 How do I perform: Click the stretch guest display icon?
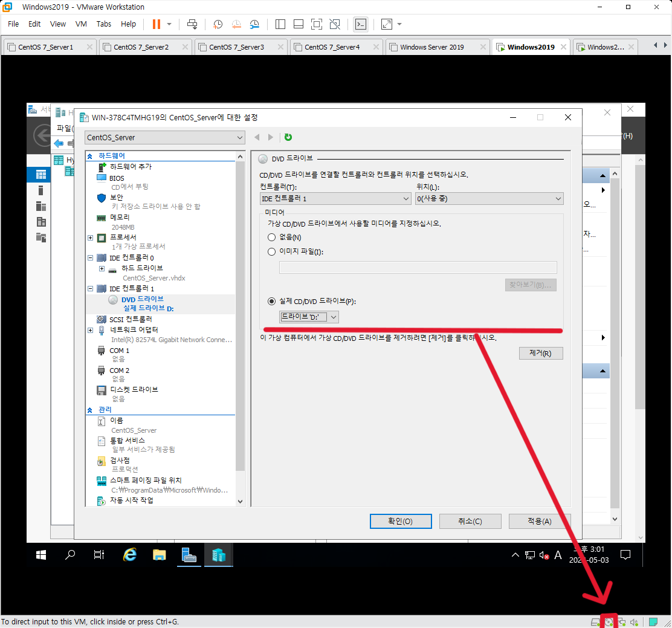coord(387,24)
